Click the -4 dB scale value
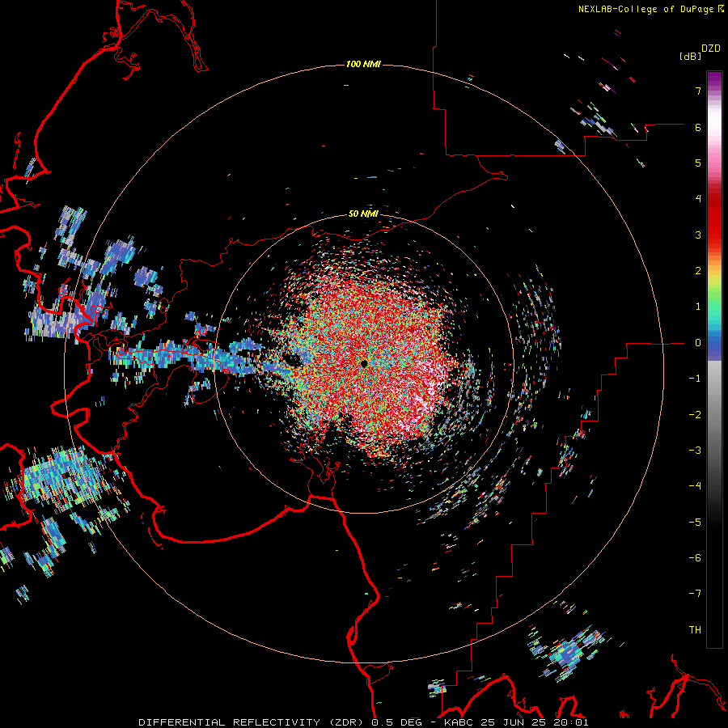 pyautogui.click(x=695, y=486)
